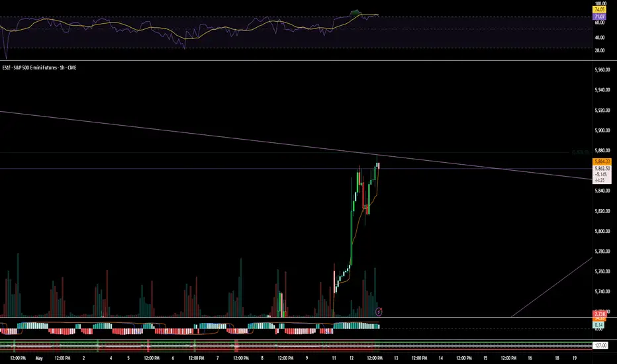Viewport: 617px width, 364px height.
Task: Click the orange 5,864.33 price label
Action: click(602, 161)
